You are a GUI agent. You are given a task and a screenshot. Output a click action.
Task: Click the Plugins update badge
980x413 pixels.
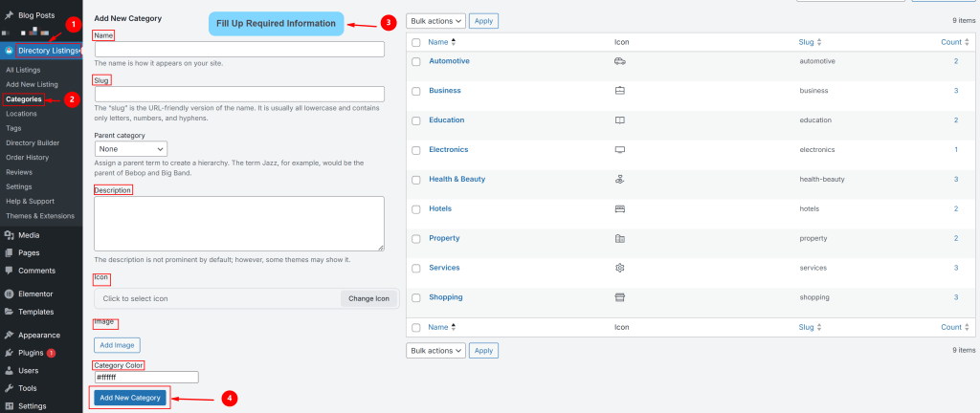[51, 353]
